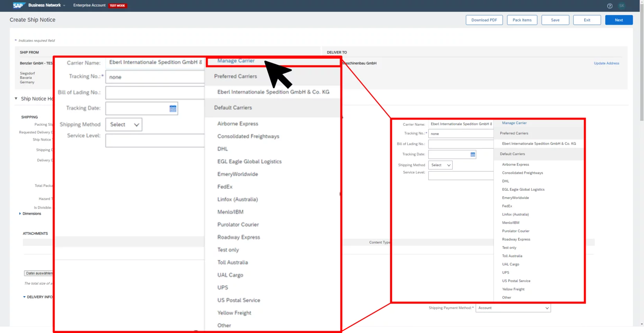Open Shipping Method Select dropdown in enlarged panel
The height and width of the screenshot is (333, 644).
click(124, 125)
